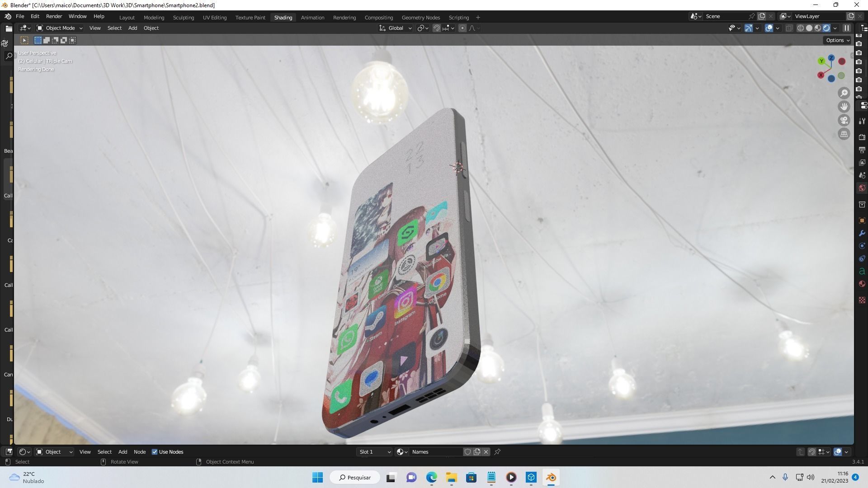Set select mode to new selection
Image resolution: width=868 pixels, height=488 pixels.
(38, 40)
